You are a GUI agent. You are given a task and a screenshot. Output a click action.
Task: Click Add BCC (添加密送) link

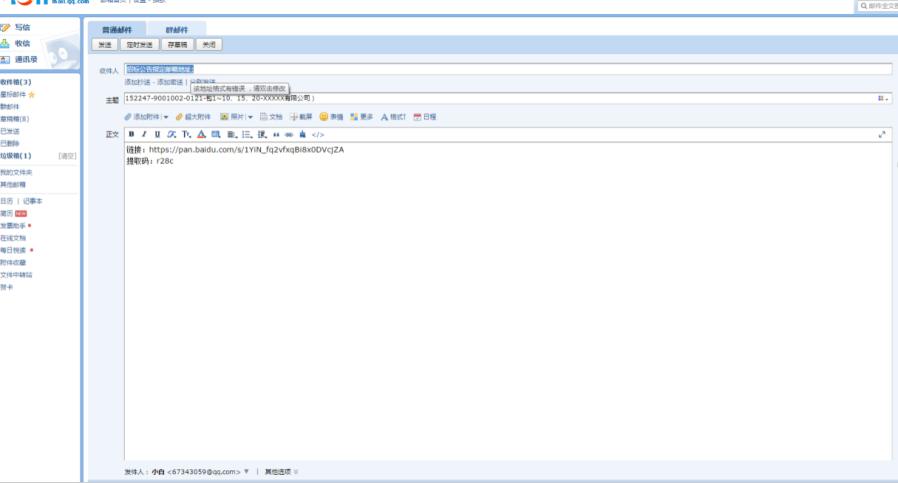(170, 83)
